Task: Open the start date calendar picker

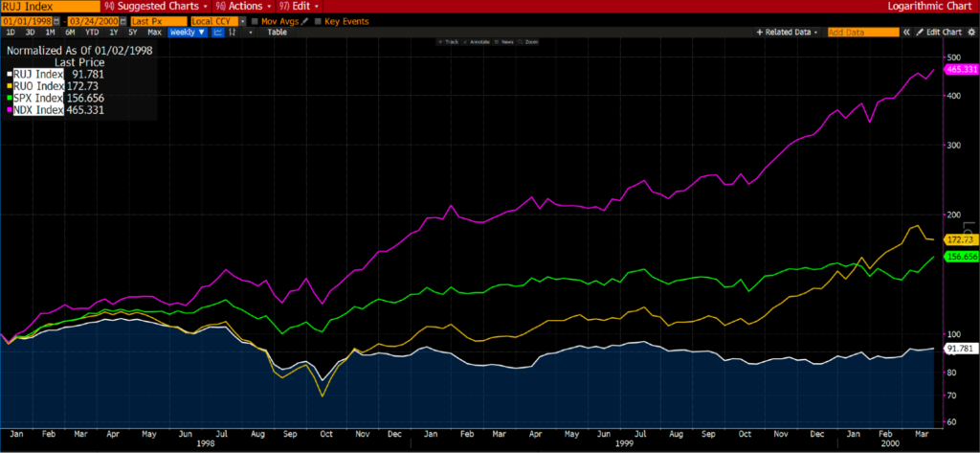Action: tap(56, 21)
